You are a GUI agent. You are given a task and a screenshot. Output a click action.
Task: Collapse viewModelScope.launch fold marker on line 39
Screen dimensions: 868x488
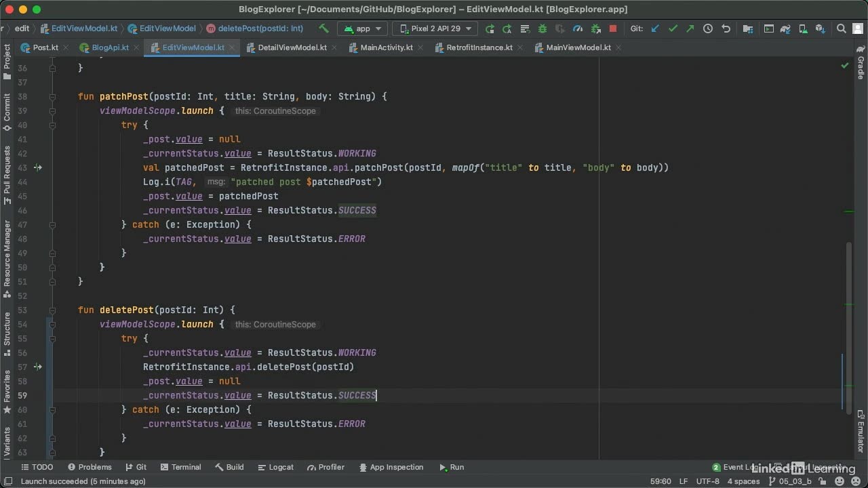click(x=52, y=110)
